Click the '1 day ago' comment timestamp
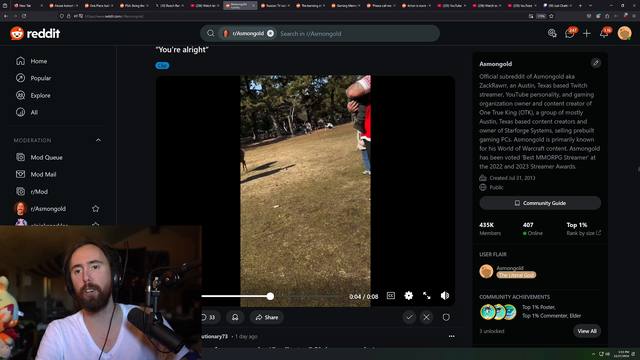Screen dimensions: 640x360 [246, 336]
